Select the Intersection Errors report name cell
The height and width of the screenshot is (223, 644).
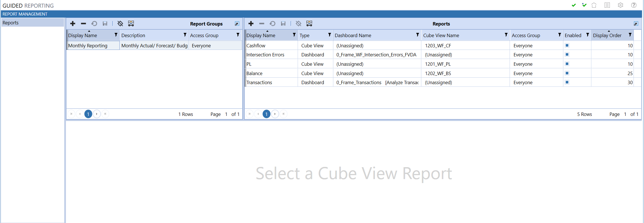(271, 55)
